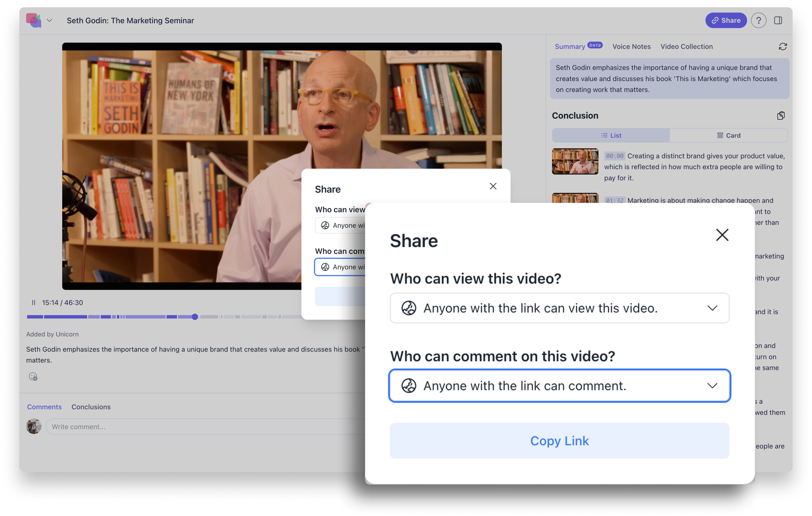Close the small Share dialog
The width and height of the screenshot is (812, 516).
[x=493, y=186]
